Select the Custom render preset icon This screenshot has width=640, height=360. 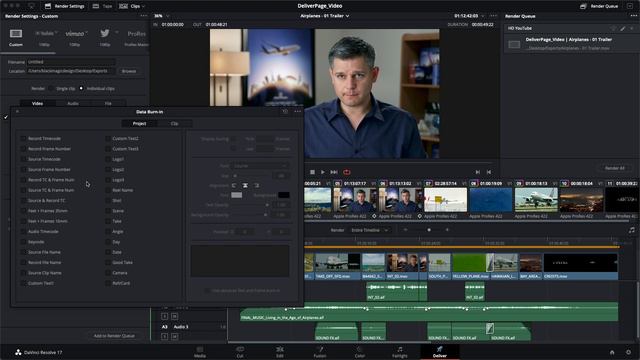(x=16, y=34)
